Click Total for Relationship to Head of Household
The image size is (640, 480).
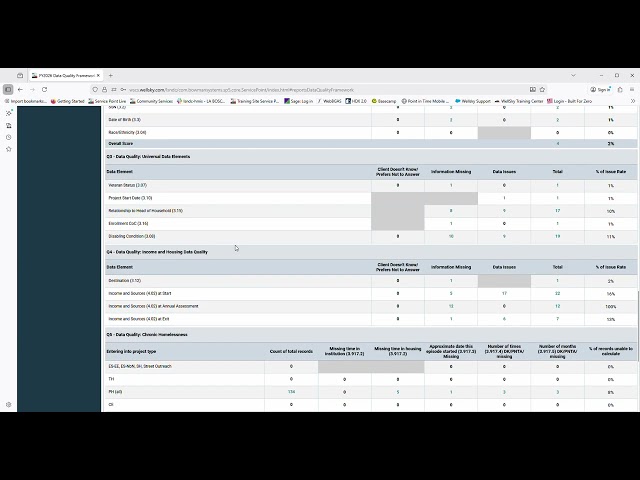[x=558, y=211]
